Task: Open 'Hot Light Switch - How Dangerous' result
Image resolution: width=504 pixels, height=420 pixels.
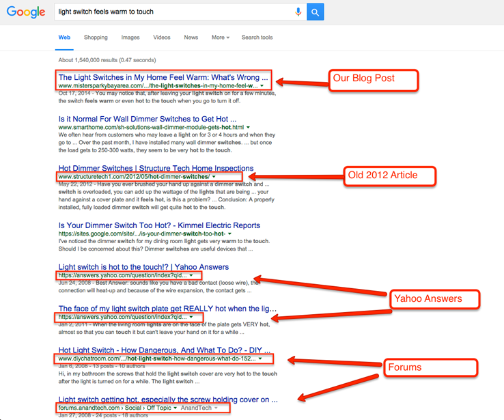Action: tap(164, 350)
